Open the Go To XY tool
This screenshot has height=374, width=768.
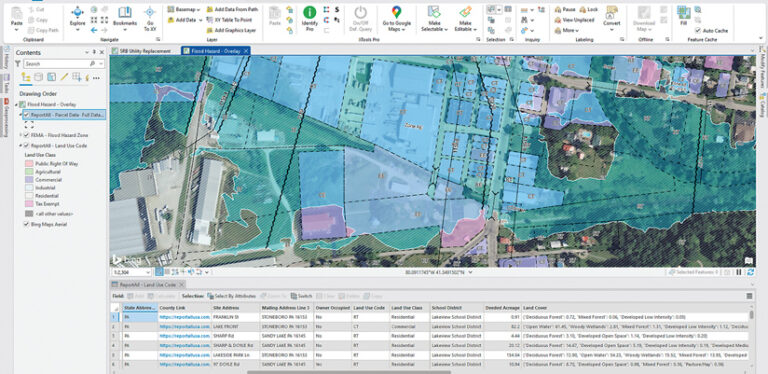150,19
